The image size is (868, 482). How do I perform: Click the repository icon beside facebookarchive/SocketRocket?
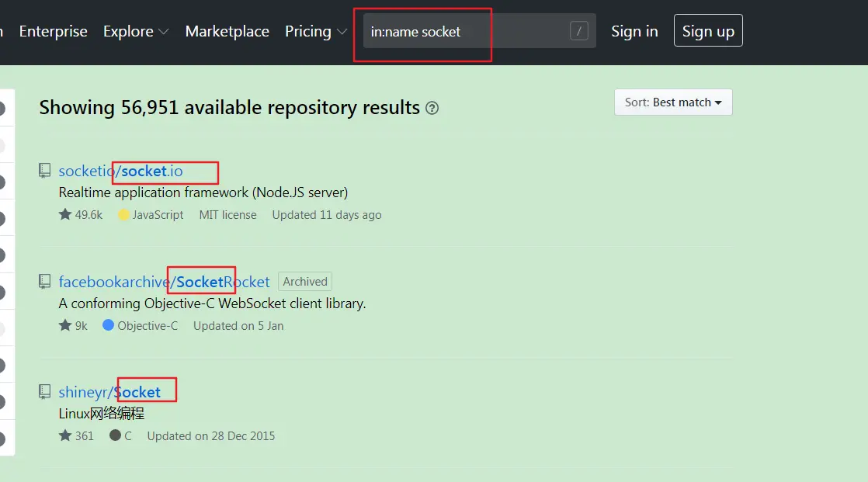44,281
